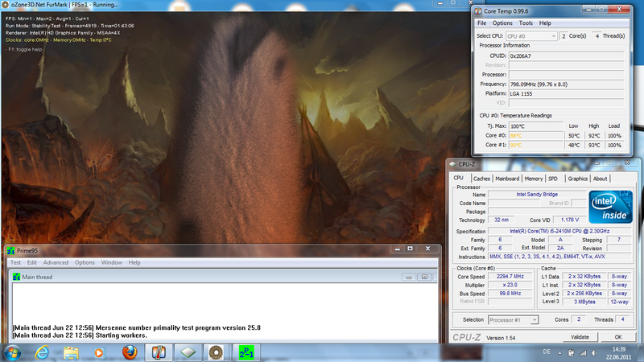The height and width of the screenshot is (362, 644).
Task: Open the Windows Start orb
Action: [12, 352]
